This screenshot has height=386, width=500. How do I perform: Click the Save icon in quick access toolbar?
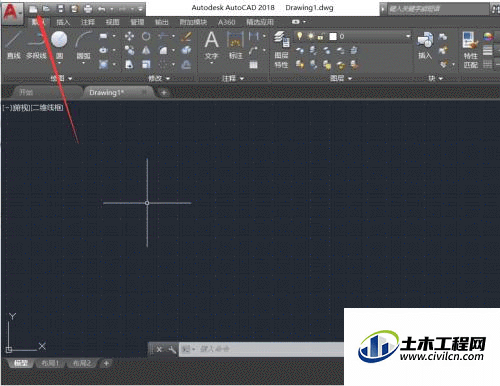click(60, 9)
